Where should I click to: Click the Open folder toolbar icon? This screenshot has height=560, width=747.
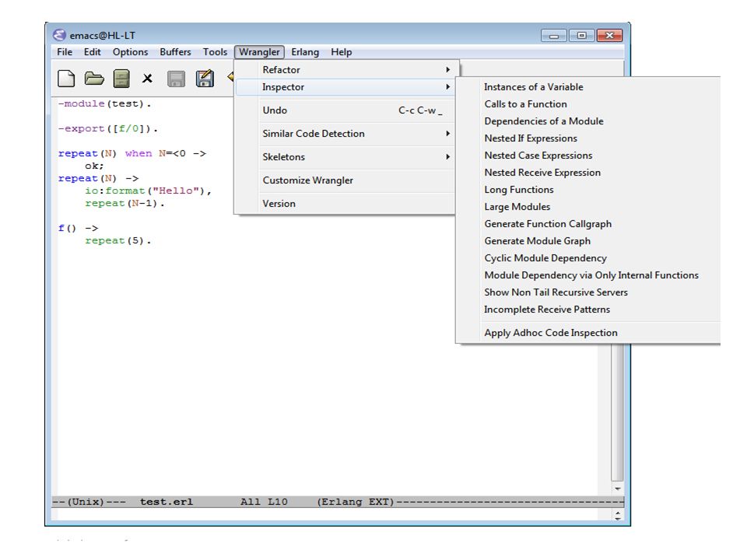point(94,79)
